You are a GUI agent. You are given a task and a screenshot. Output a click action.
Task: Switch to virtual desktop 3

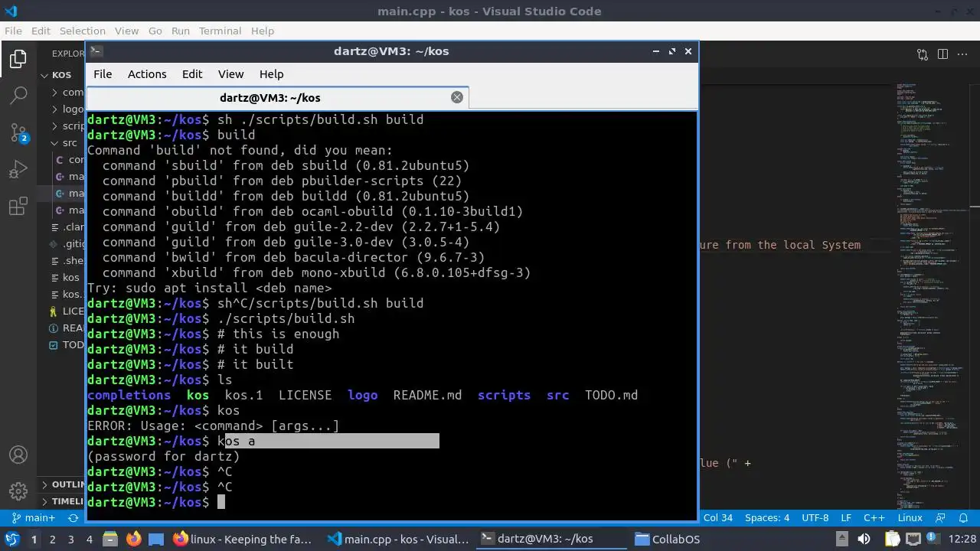(71, 539)
